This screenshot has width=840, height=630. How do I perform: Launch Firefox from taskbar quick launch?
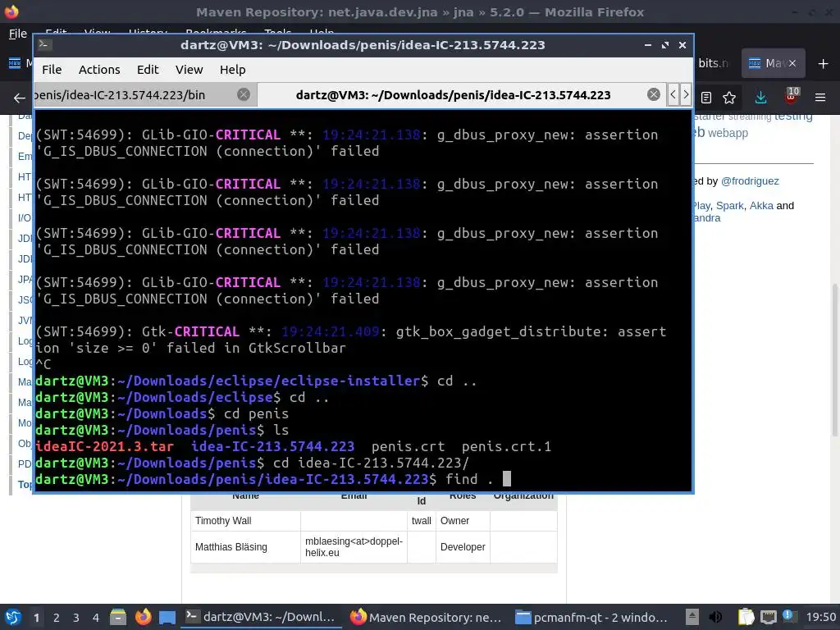(x=143, y=617)
